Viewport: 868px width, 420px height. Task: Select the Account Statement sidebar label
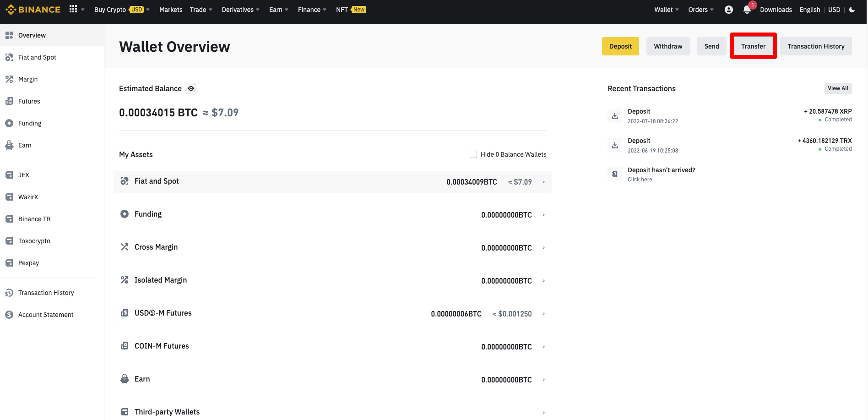tap(46, 315)
